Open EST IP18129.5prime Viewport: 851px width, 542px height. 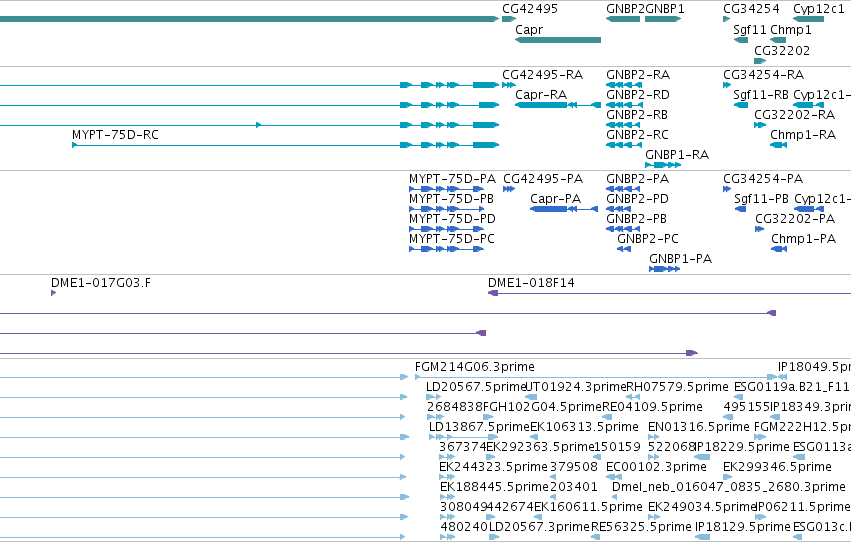point(742,527)
